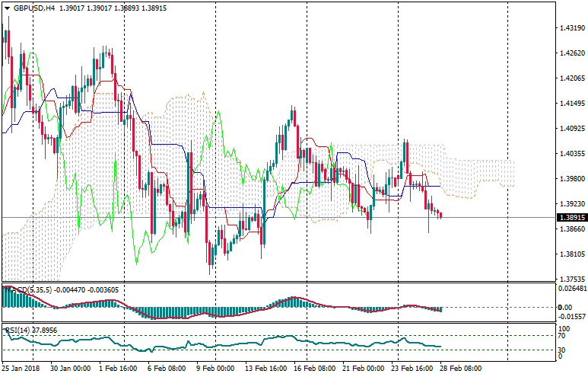Click the MACD 0.00 zero level label

[x=566, y=308]
